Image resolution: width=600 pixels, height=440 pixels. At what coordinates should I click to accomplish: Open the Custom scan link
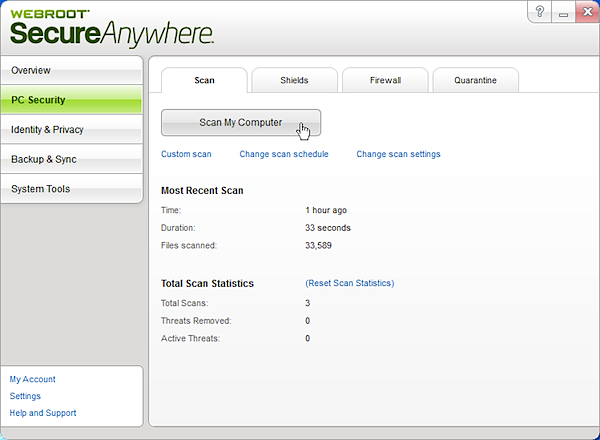186,154
